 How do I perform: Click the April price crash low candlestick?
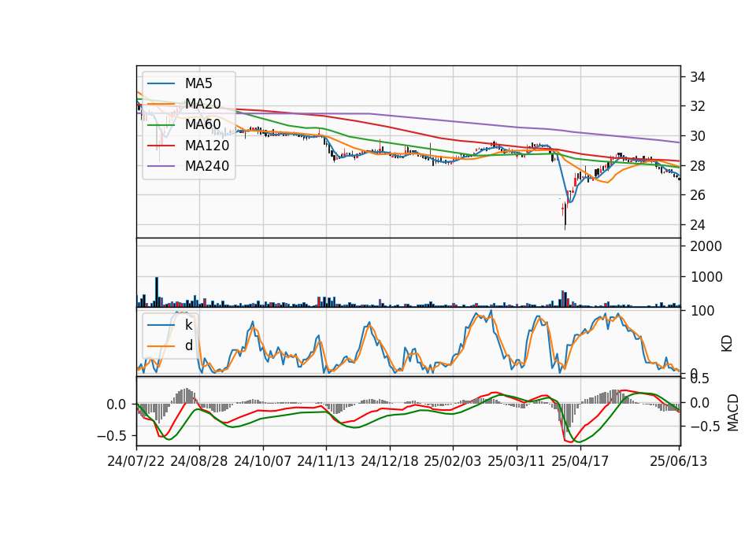(565, 215)
